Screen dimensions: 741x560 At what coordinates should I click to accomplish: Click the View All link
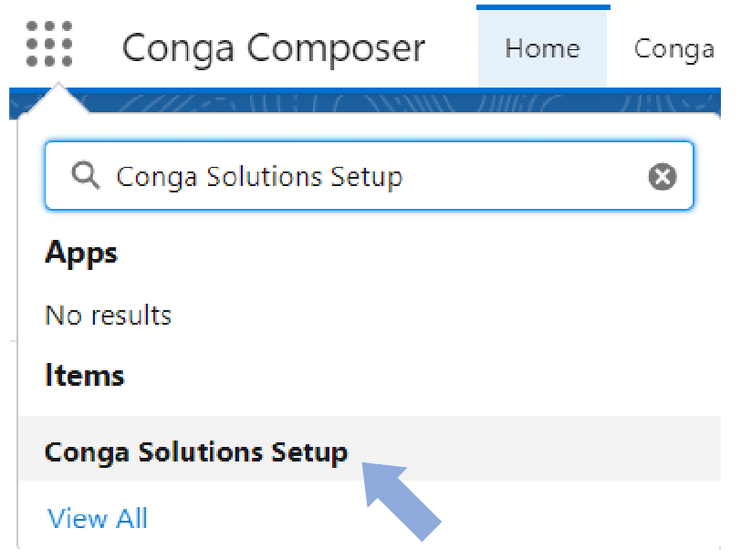[x=97, y=518]
